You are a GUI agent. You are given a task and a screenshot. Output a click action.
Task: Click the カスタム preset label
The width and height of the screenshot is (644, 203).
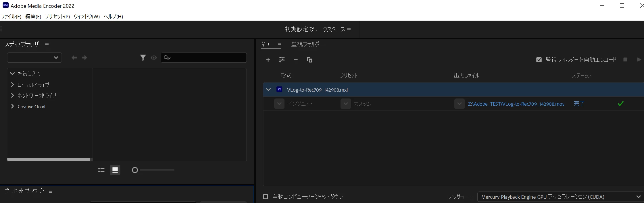[x=363, y=104]
